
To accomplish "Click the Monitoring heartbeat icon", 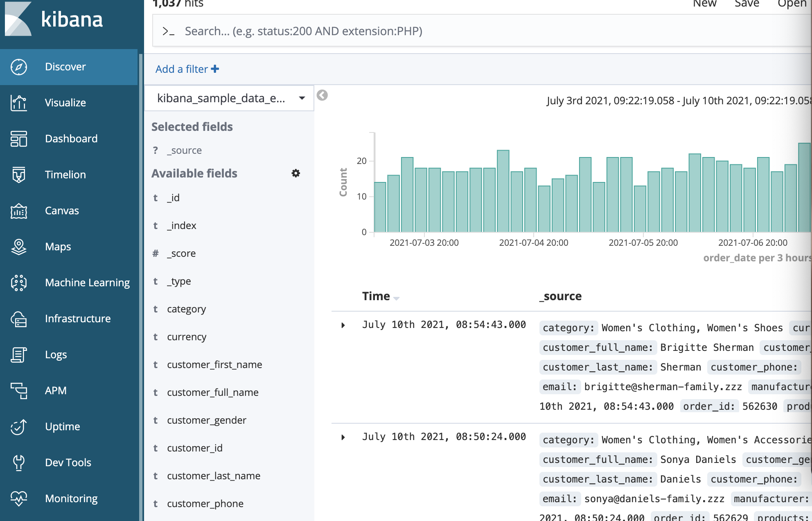I will coord(19,499).
